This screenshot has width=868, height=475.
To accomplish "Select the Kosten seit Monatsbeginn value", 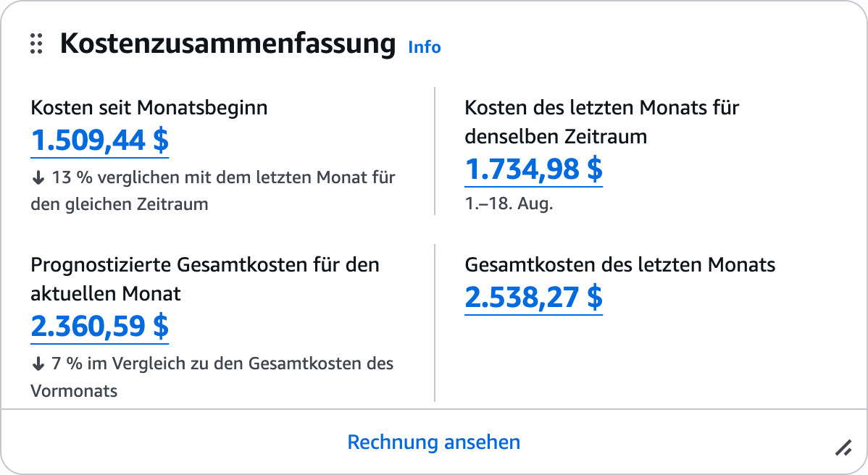I will pyautogui.click(x=99, y=141).
